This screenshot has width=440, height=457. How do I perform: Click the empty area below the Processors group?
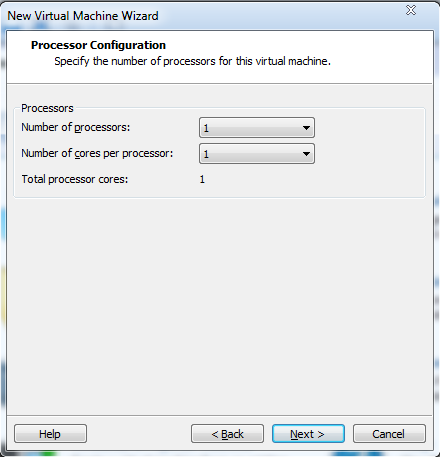(219, 305)
